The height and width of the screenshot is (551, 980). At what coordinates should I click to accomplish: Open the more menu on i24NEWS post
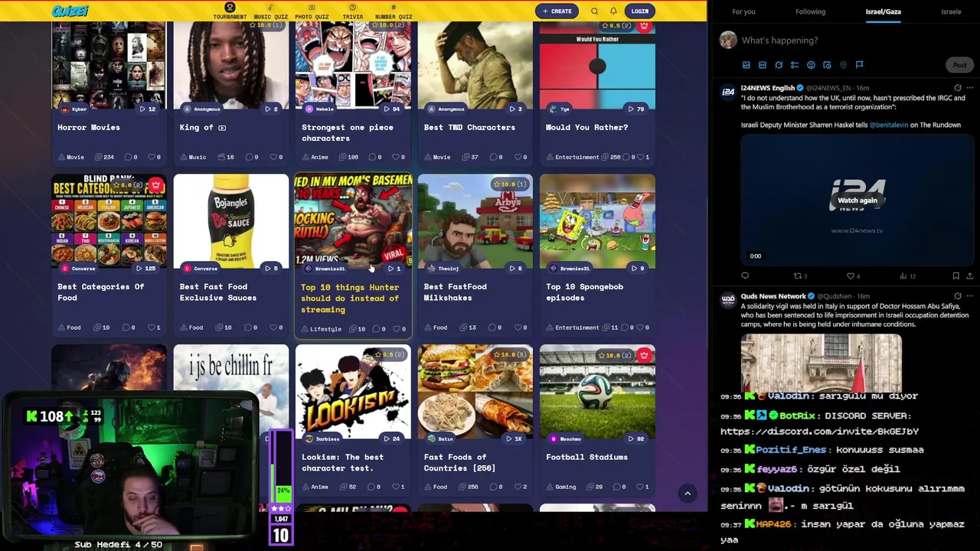(x=970, y=88)
